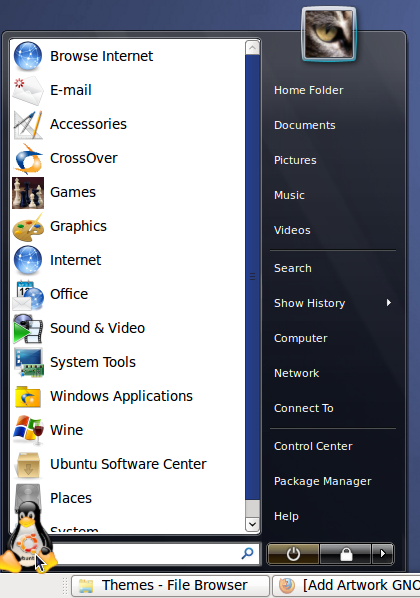Click the Wine glass and flag icon
The image size is (420, 598).
(28, 430)
